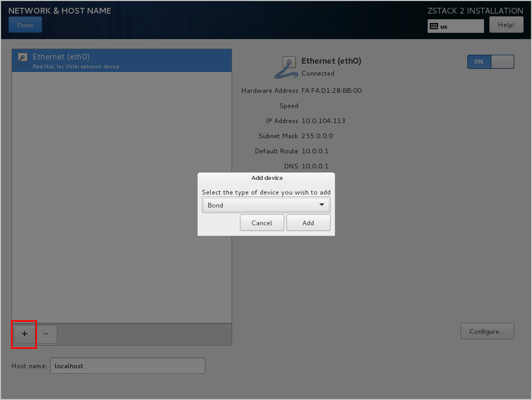Viewport: 532px width, 400px height.
Task: Click the Connected status text
Action: pyautogui.click(x=318, y=73)
